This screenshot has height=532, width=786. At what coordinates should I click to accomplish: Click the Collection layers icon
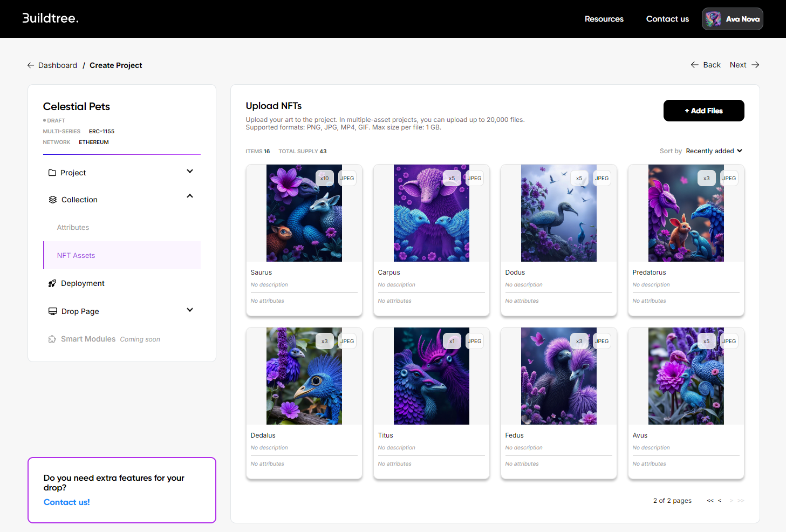53,200
